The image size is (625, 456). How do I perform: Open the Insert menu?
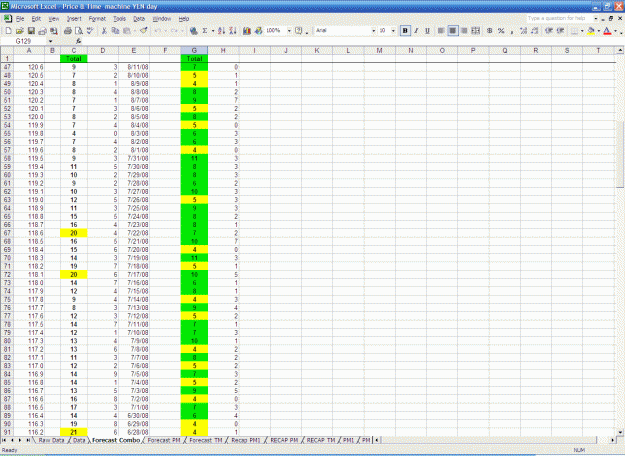pos(74,19)
